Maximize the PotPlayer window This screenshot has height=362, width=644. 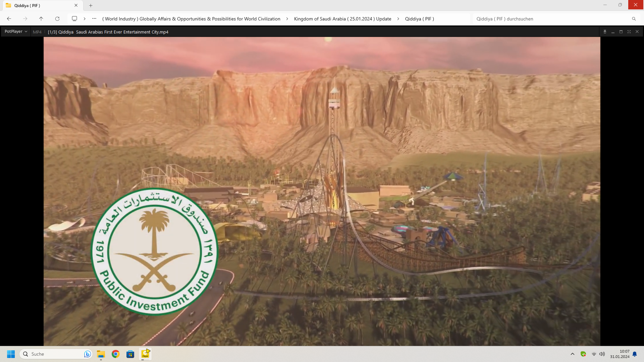click(621, 32)
